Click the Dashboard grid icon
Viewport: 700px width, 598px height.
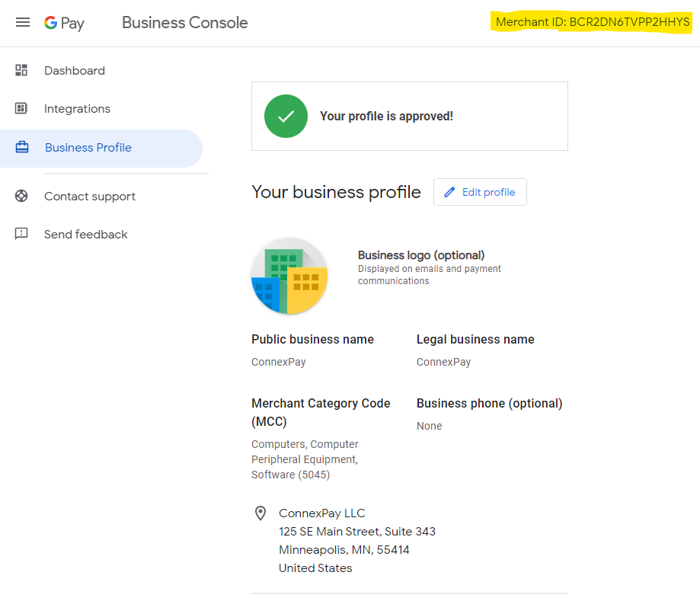click(x=21, y=70)
